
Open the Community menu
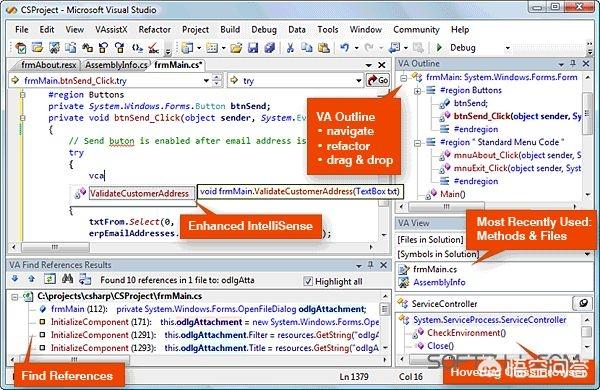(416, 29)
